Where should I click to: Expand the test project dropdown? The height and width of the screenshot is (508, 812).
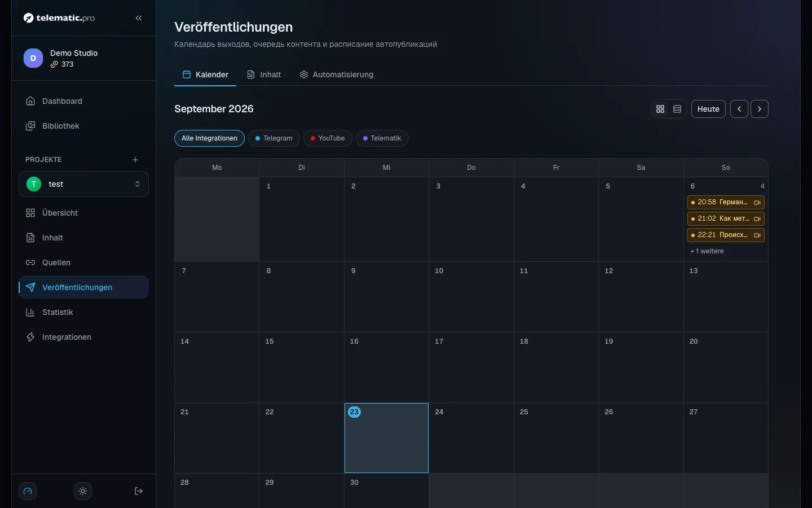point(83,184)
